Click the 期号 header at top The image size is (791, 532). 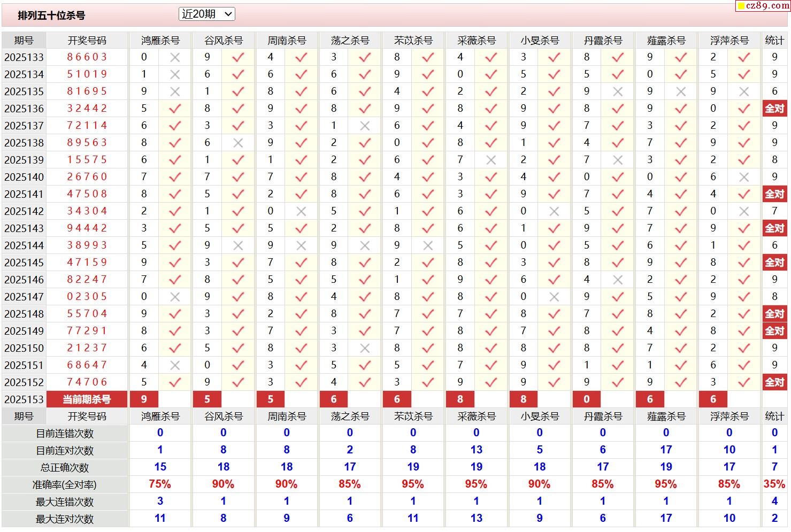[x=24, y=41]
